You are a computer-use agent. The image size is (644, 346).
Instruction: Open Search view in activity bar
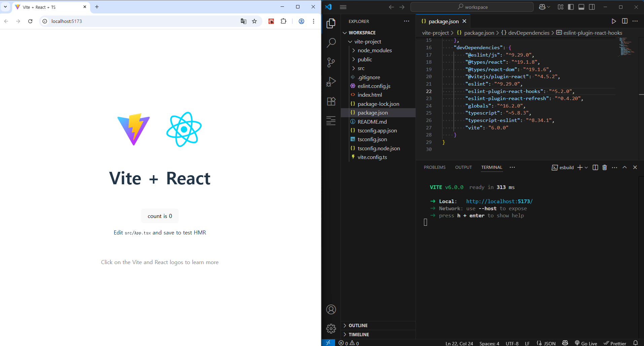coord(331,43)
